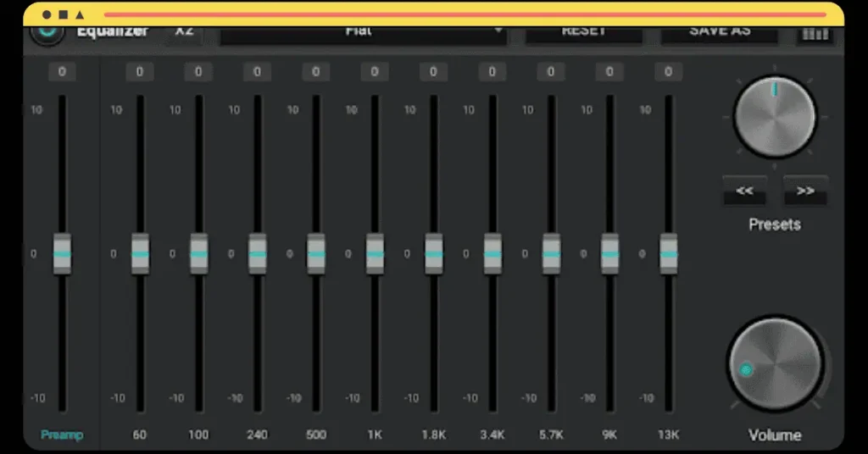This screenshot has height=454, width=868.
Task: Select the previous preset with << button
Action: point(744,191)
